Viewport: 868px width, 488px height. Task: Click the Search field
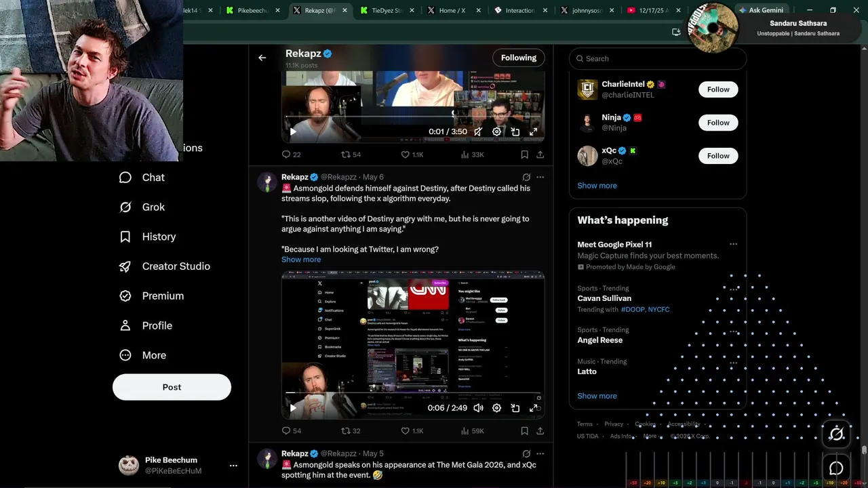[x=658, y=59]
